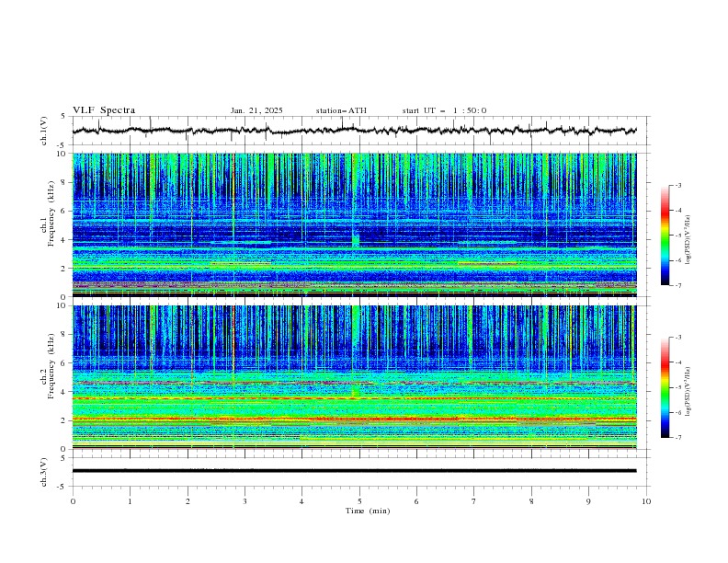Click the ch.2 spectrogram panel

(x=354, y=377)
